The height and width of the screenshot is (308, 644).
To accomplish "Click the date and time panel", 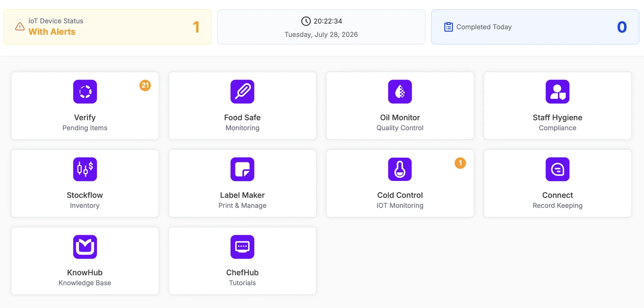I will point(321,27).
